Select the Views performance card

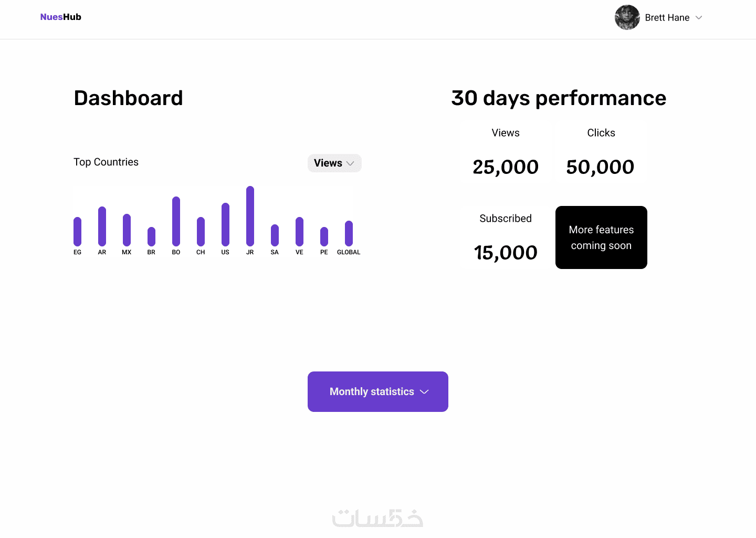pos(506,152)
